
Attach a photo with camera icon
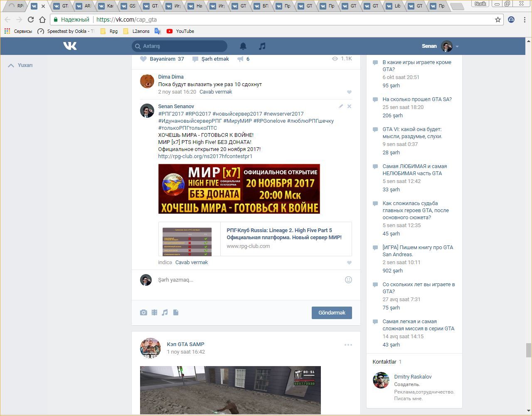click(x=143, y=312)
